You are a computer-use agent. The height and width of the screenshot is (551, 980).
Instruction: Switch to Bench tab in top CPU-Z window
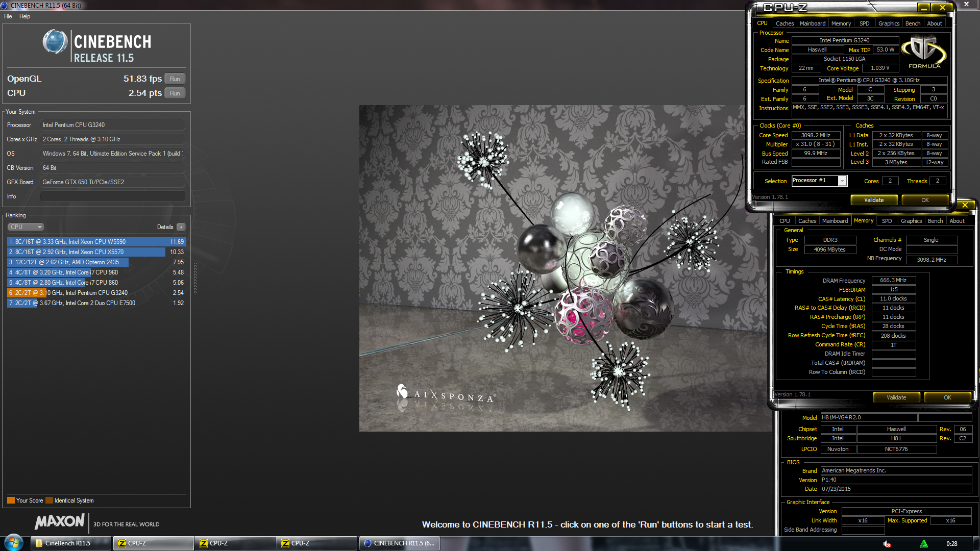pyautogui.click(x=913, y=23)
